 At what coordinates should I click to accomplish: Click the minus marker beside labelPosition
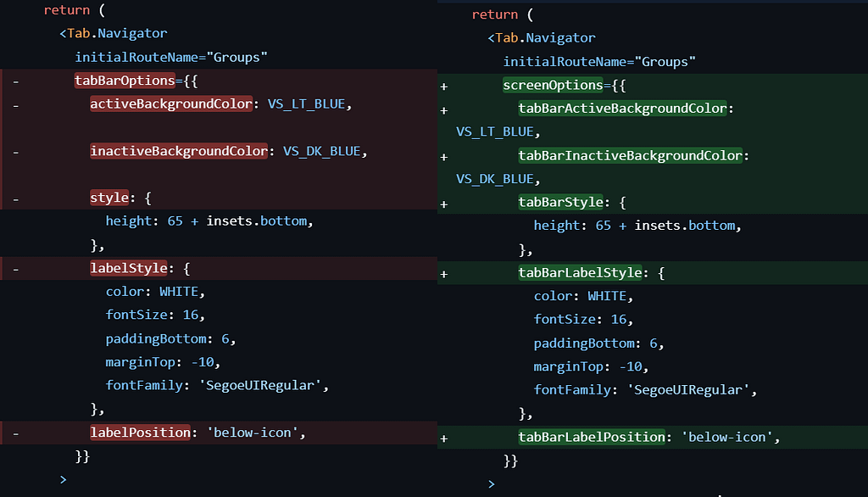click(x=15, y=433)
